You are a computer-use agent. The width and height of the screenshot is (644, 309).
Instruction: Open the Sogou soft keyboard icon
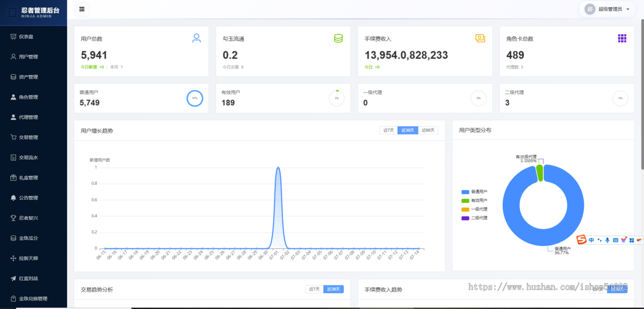[616, 240]
